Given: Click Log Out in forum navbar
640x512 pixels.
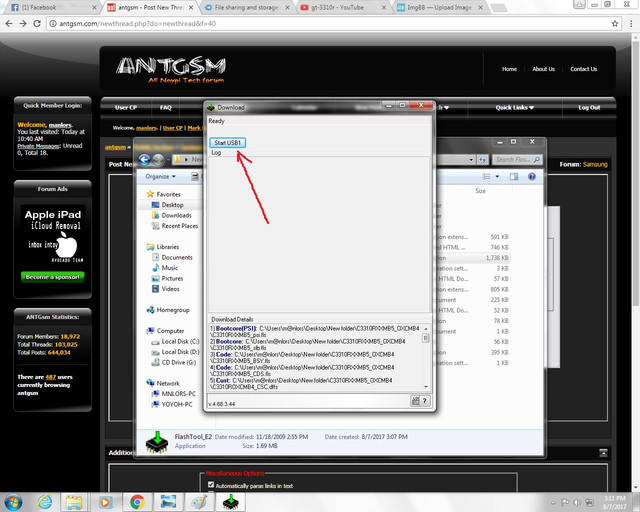Looking at the screenshot, I should [589, 107].
